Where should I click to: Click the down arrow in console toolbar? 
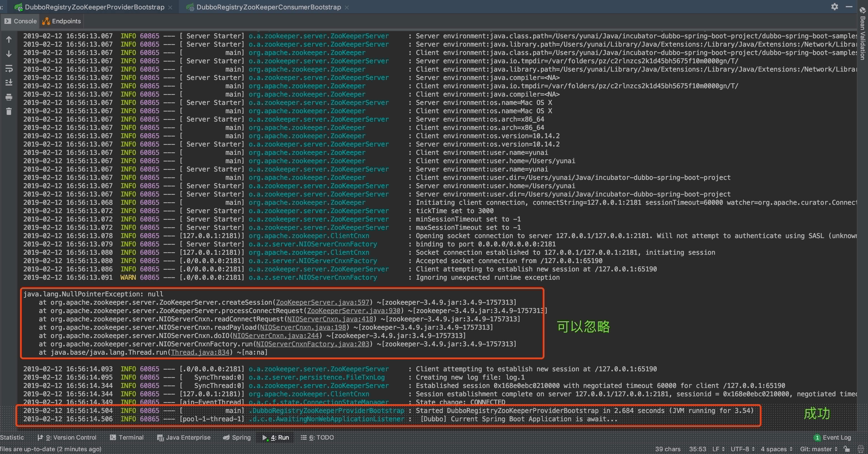click(9, 54)
